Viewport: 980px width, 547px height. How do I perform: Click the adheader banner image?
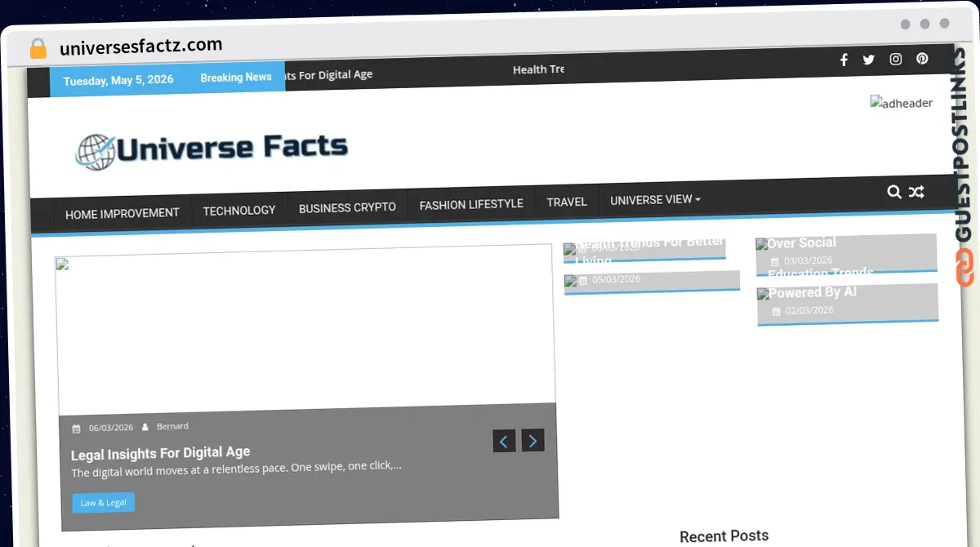pos(901,103)
